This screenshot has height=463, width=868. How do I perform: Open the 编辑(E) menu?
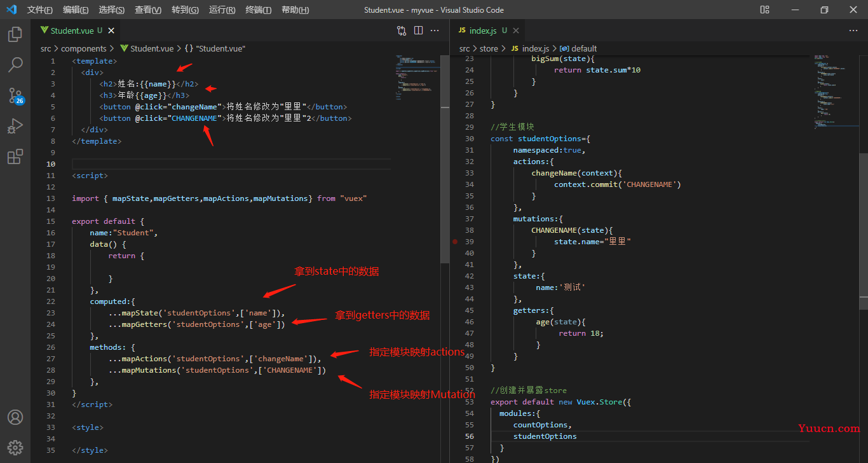click(76, 10)
